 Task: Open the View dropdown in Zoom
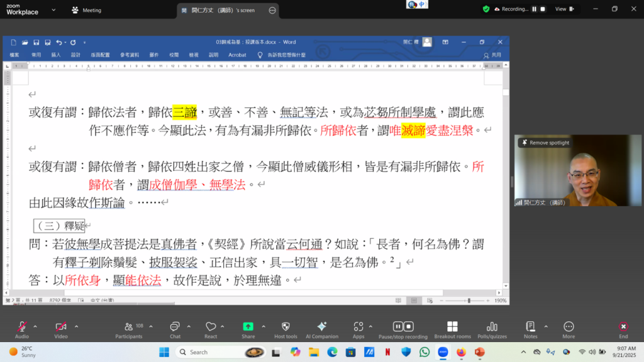click(x=564, y=9)
